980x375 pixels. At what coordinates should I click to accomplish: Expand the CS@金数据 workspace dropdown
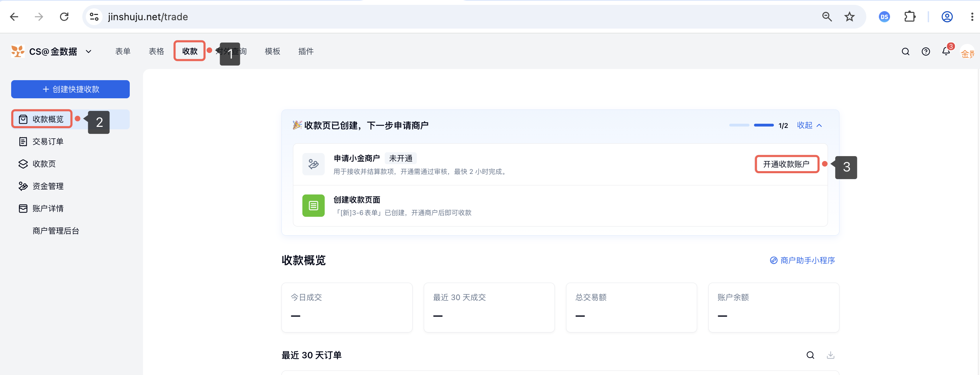(x=89, y=51)
